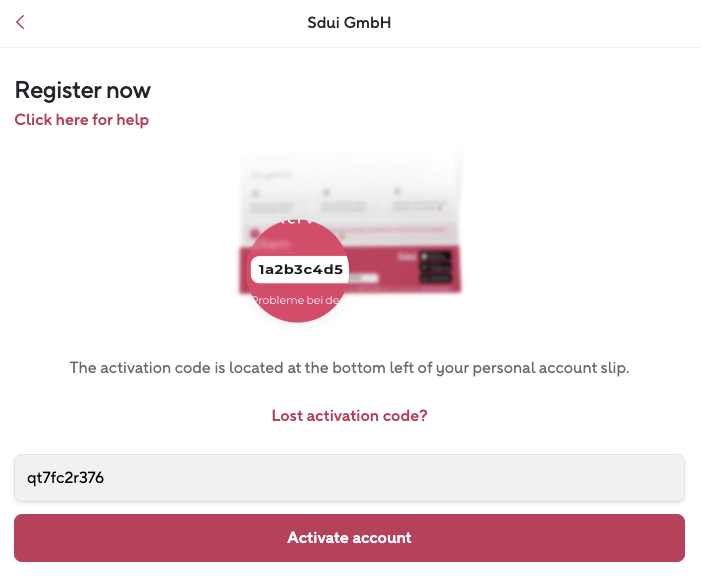Click the "Probleme bei de" text in circle
701x583 pixels.
coord(296,299)
